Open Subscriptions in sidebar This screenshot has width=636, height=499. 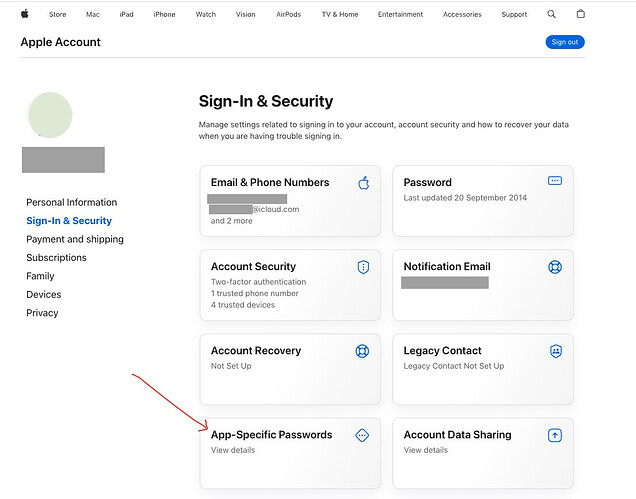(56, 257)
